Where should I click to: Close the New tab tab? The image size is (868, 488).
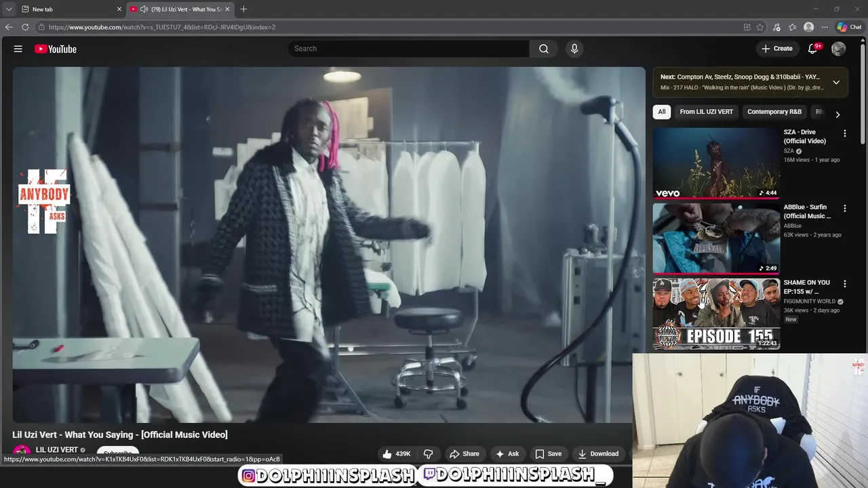tap(119, 9)
